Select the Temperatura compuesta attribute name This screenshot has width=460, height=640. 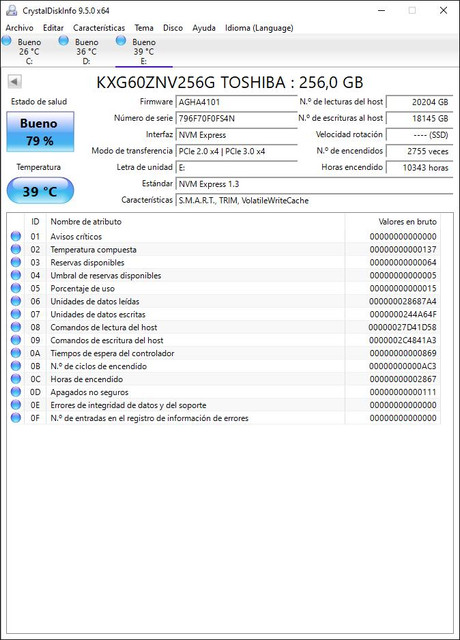tap(93, 249)
